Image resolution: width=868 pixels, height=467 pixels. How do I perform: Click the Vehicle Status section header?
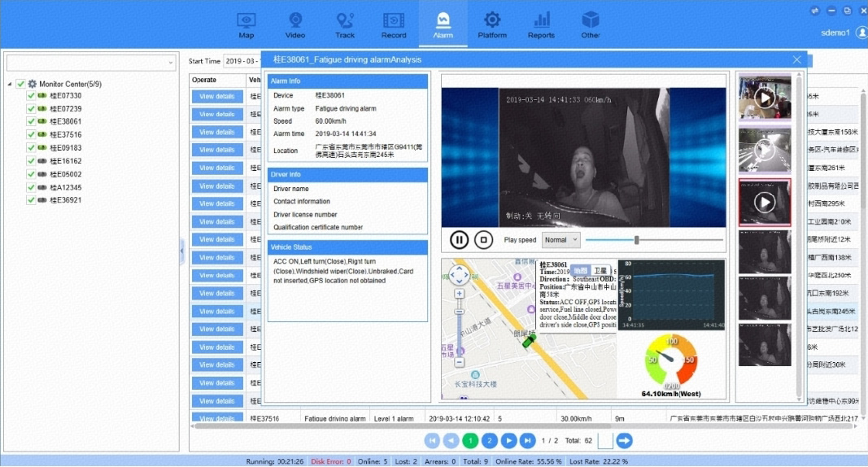point(347,247)
